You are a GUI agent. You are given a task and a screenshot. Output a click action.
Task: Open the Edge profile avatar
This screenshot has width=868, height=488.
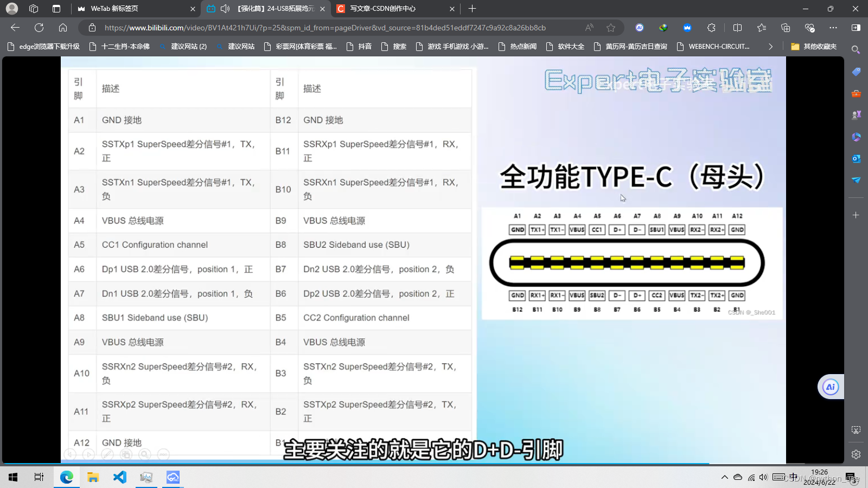(12, 9)
